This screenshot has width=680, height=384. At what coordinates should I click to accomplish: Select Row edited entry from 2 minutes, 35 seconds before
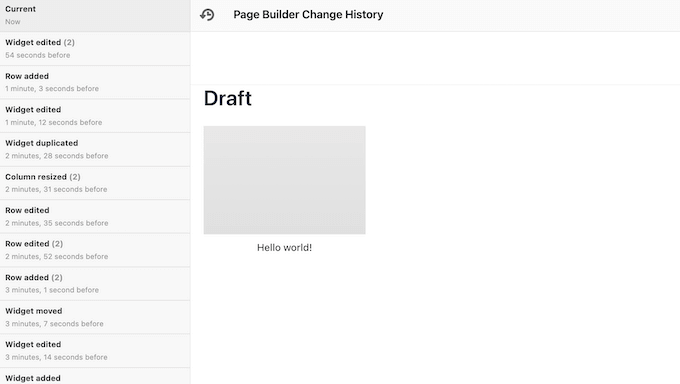(95, 217)
